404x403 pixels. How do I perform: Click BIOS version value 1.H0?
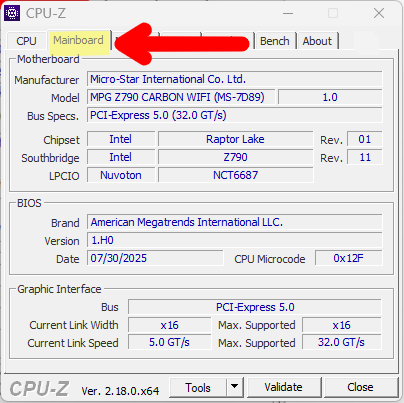[235, 240]
